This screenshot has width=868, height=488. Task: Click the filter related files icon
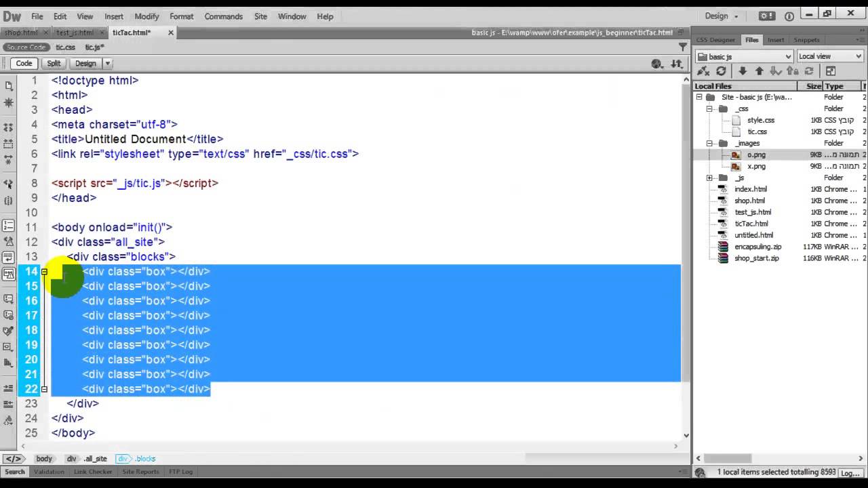click(683, 47)
